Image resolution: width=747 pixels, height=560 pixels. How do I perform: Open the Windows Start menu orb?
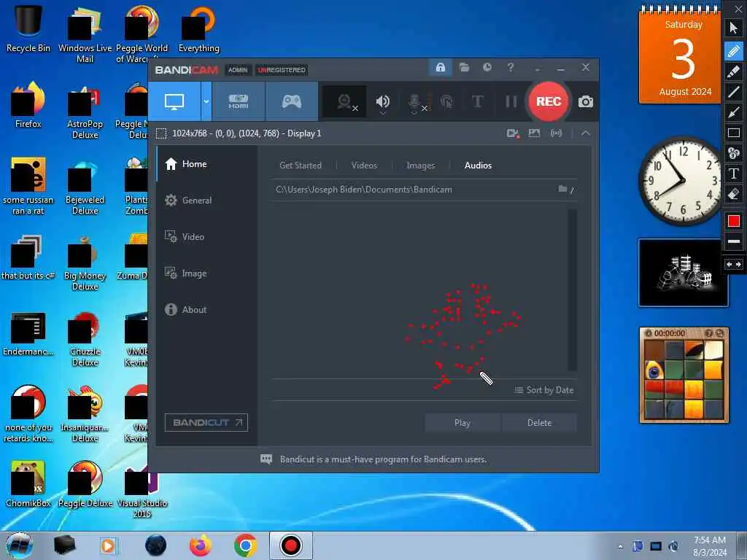pyautogui.click(x=19, y=545)
